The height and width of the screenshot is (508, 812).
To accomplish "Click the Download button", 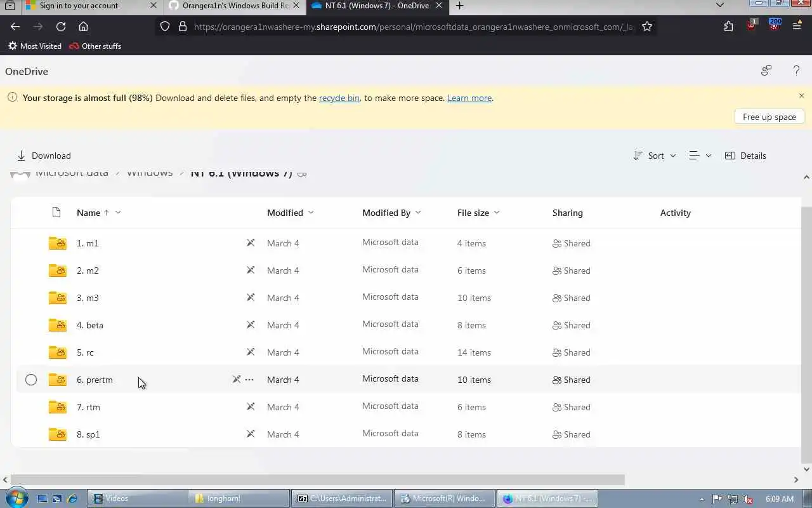I will click(x=44, y=156).
